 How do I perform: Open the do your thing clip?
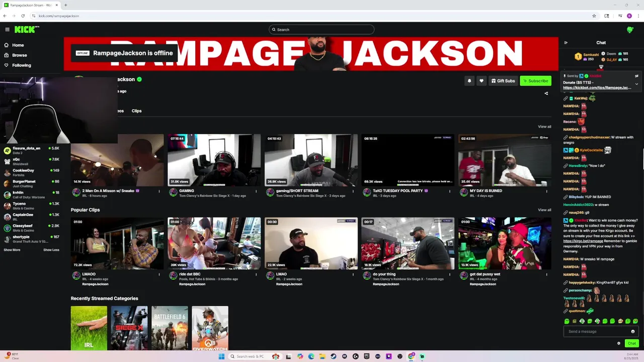tap(408, 243)
